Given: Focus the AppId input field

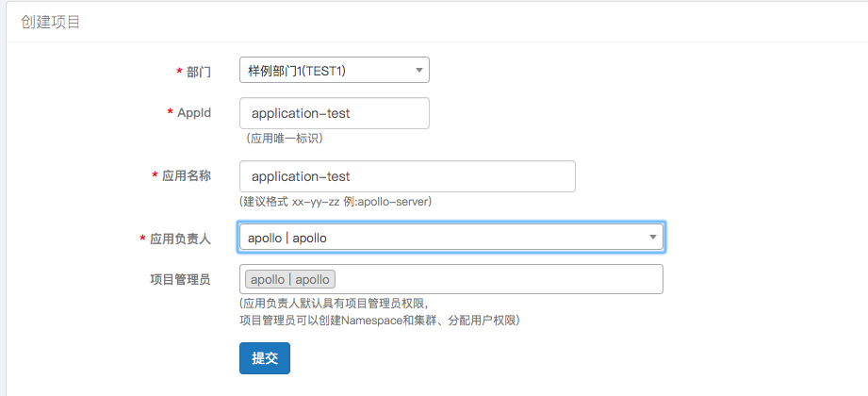Looking at the screenshot, I should 335,113.
